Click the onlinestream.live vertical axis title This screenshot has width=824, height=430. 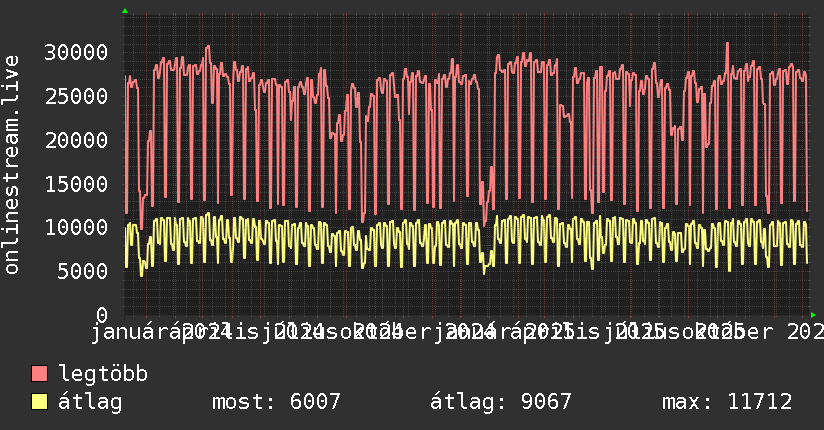coord(11,165)
